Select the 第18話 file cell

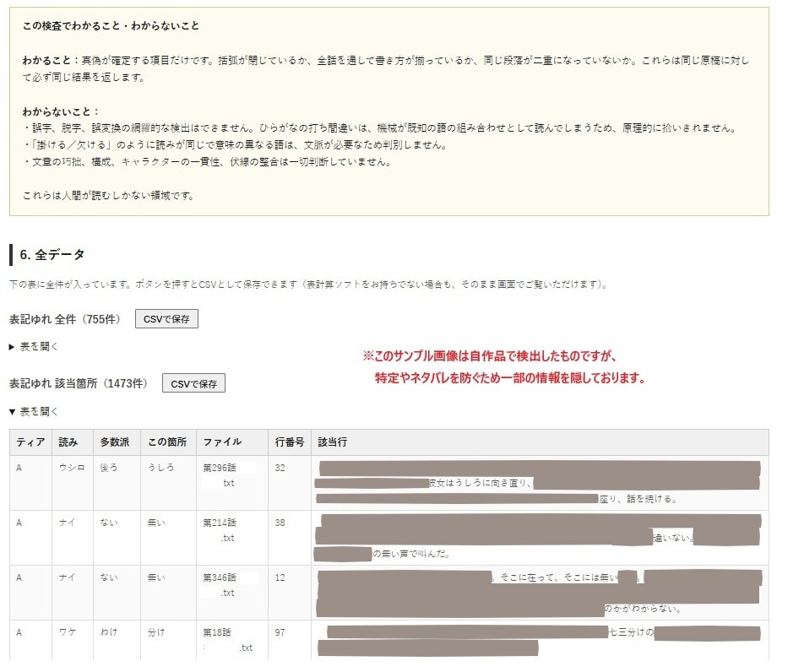231,640
